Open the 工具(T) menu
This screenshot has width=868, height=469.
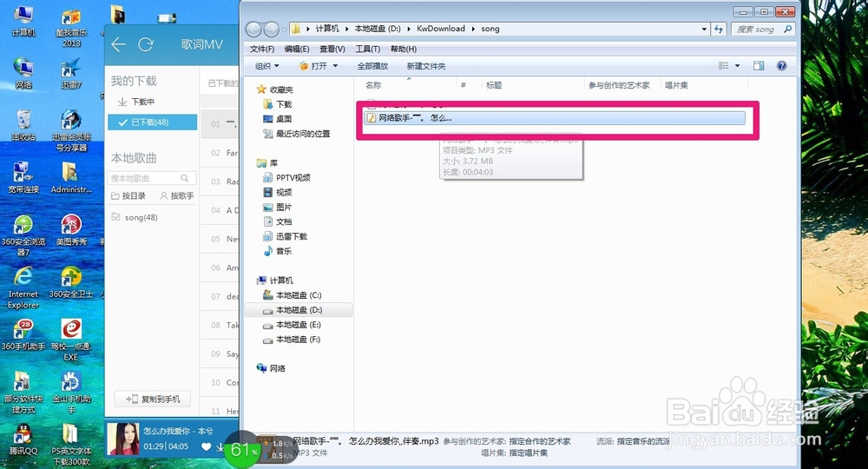tap(367, 49)
